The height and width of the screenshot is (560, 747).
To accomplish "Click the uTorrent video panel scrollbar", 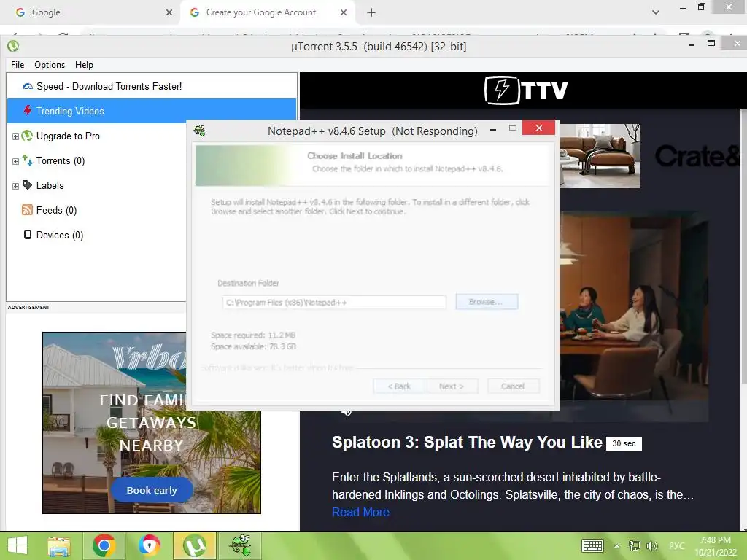I will point(743,245).
